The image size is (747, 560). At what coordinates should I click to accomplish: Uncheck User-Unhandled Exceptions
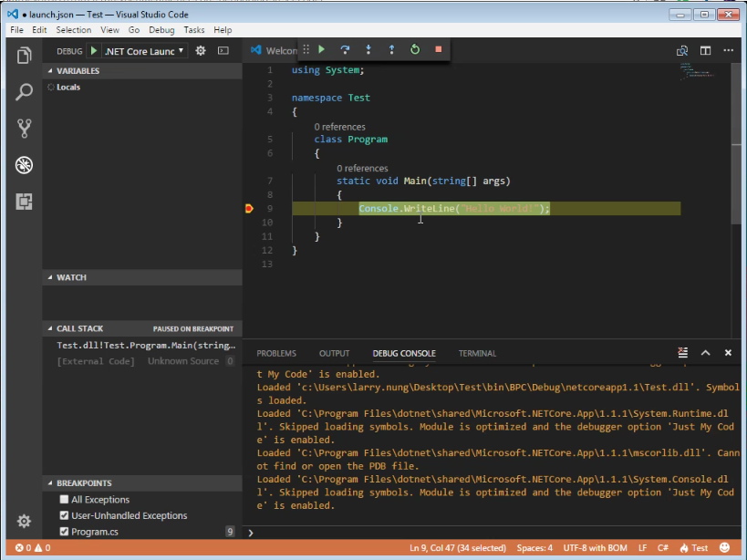(65, 515)
